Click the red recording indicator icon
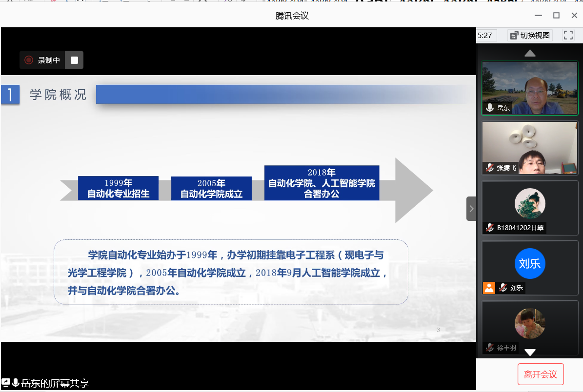This screenshot has height=392, width=583. point(29,60)
